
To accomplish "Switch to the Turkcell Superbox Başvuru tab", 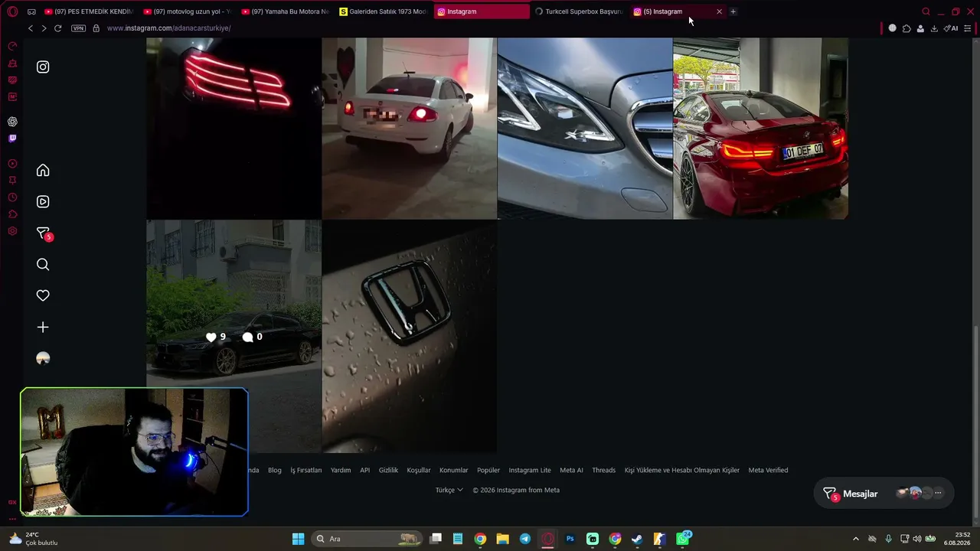I will point(579,11).
